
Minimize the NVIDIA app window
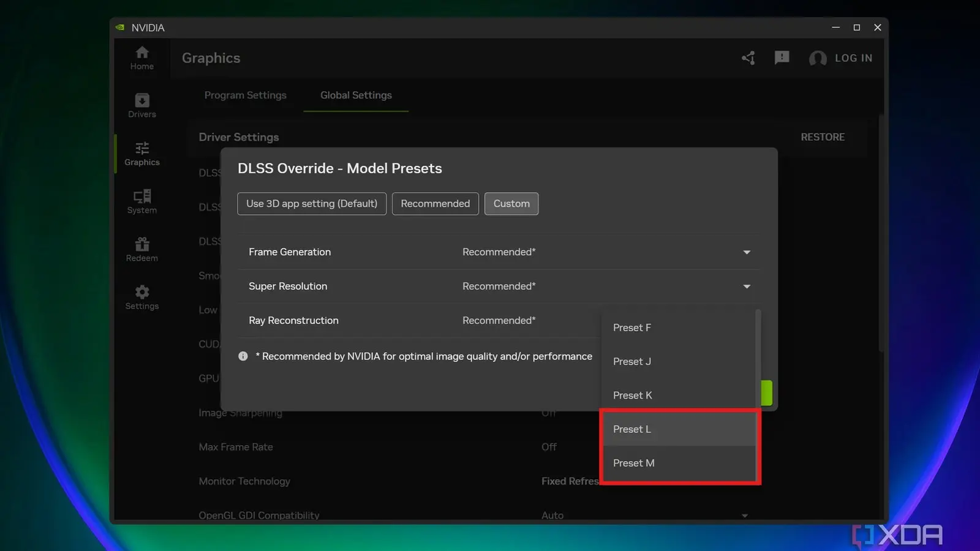pos(835,28)
